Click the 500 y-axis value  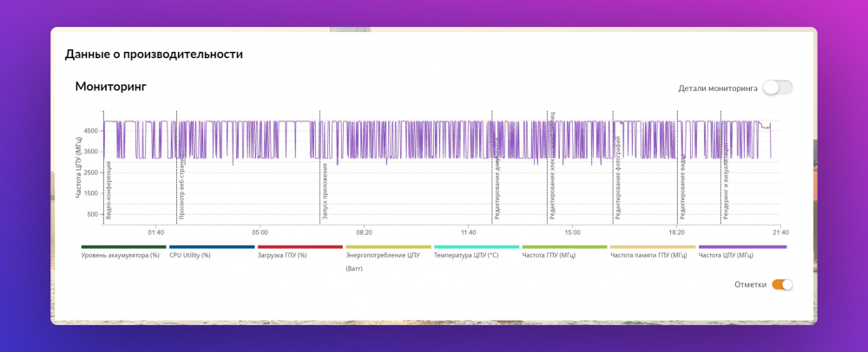tap(94, 214)
